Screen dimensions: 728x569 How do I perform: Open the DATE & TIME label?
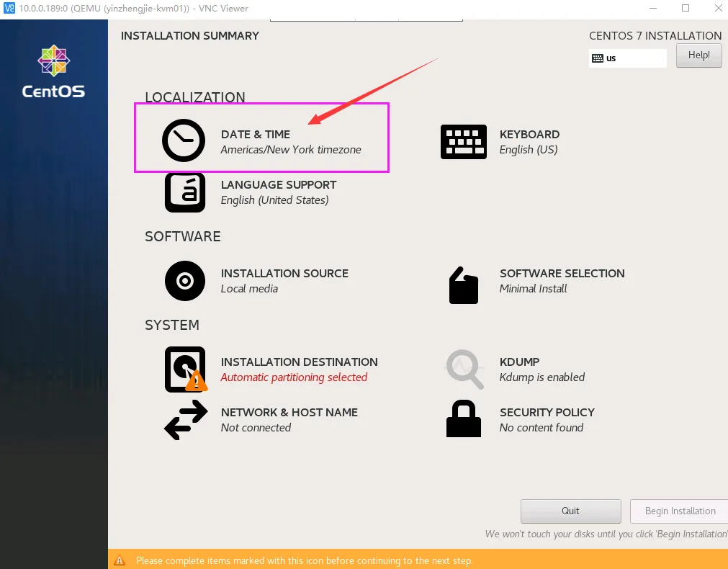pyautogui.click(x=256, y=134)
